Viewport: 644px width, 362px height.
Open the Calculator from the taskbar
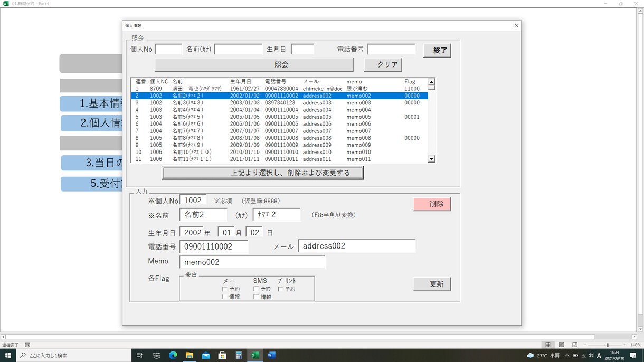[239, 355]
